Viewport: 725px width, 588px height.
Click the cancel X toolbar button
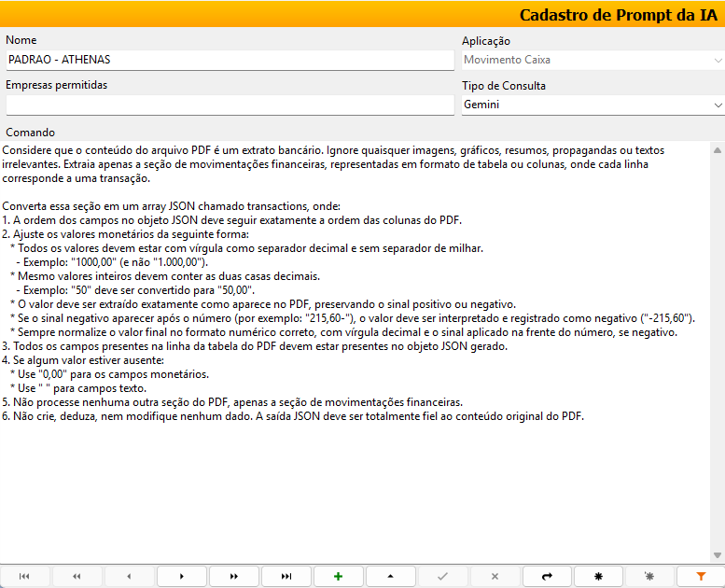[495, 577]
